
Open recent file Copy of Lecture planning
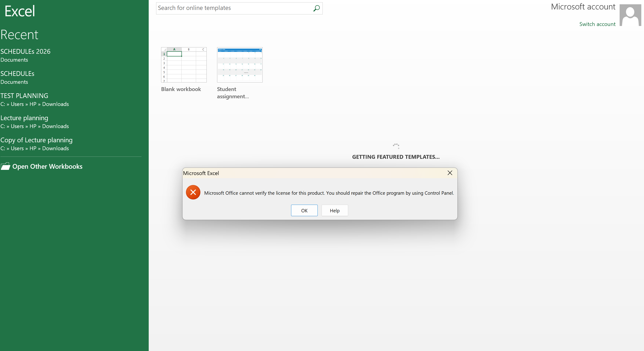pyautogui.click(x=37, y=144)
